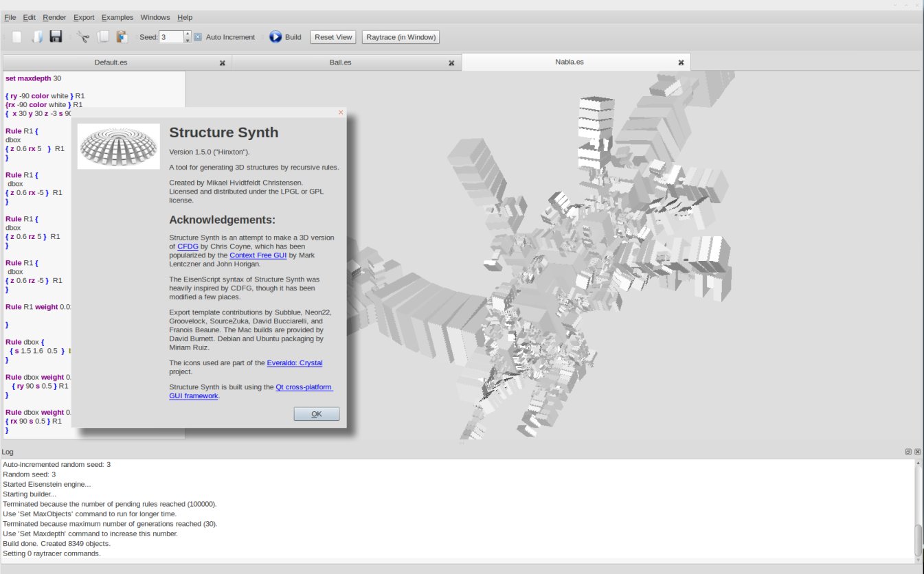This screenshot has height=574, width=924.
Task: Open the Help menu
Action: click(185, 17)
